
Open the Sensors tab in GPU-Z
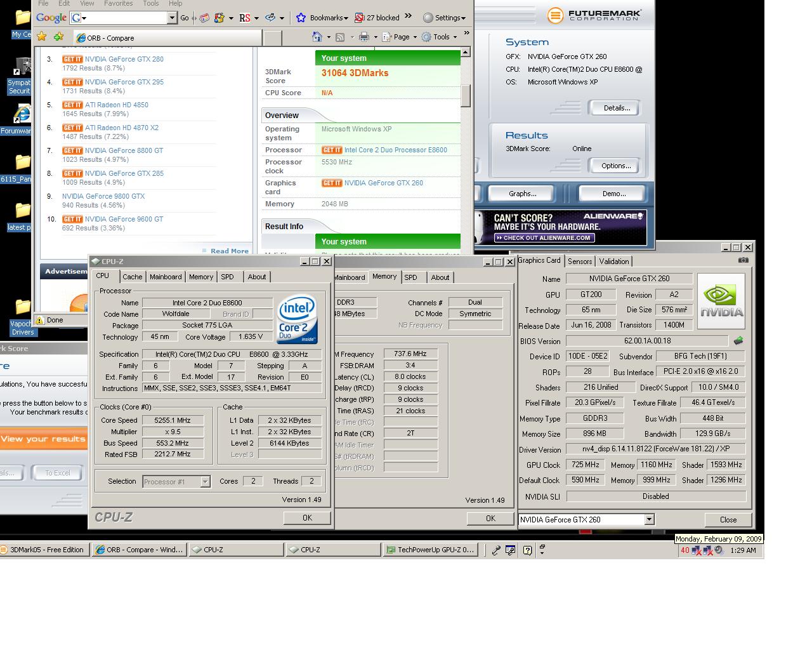(x=580, y=262)
